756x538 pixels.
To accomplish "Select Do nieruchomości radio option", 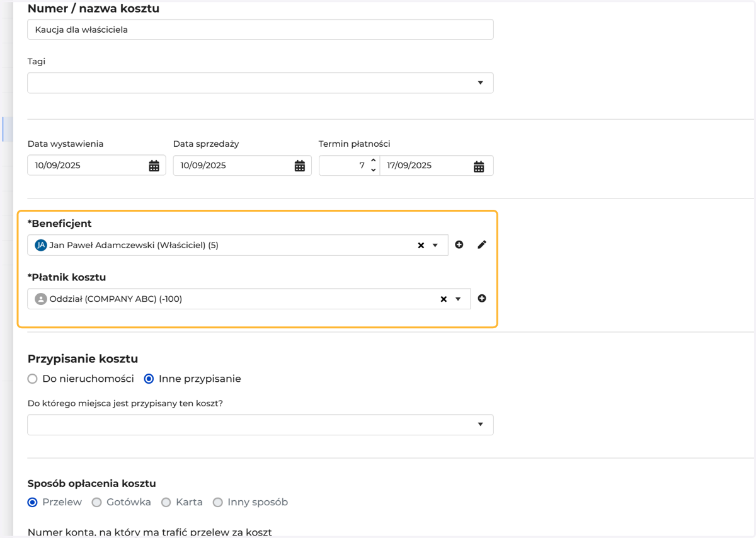I will [x=33, y=379].
